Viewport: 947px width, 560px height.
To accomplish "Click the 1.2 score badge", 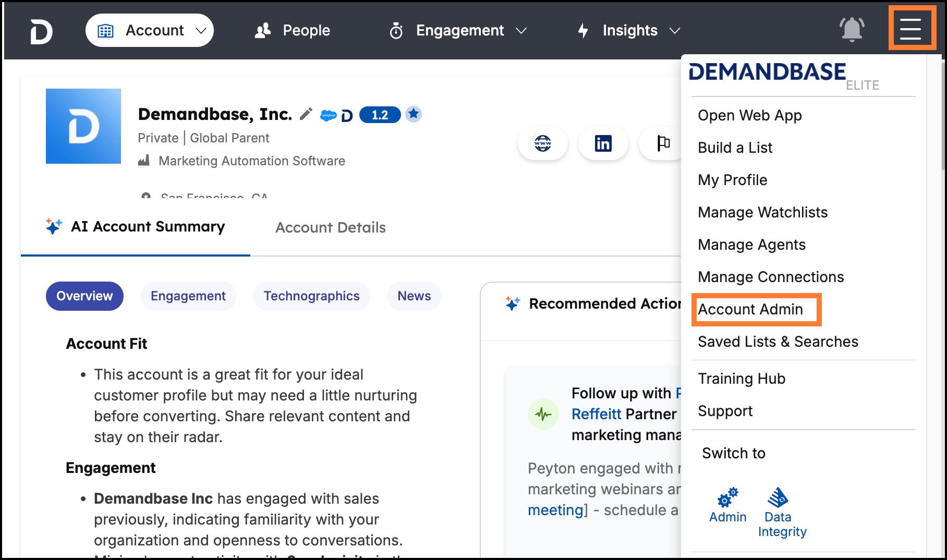I will tap(380, 115).
